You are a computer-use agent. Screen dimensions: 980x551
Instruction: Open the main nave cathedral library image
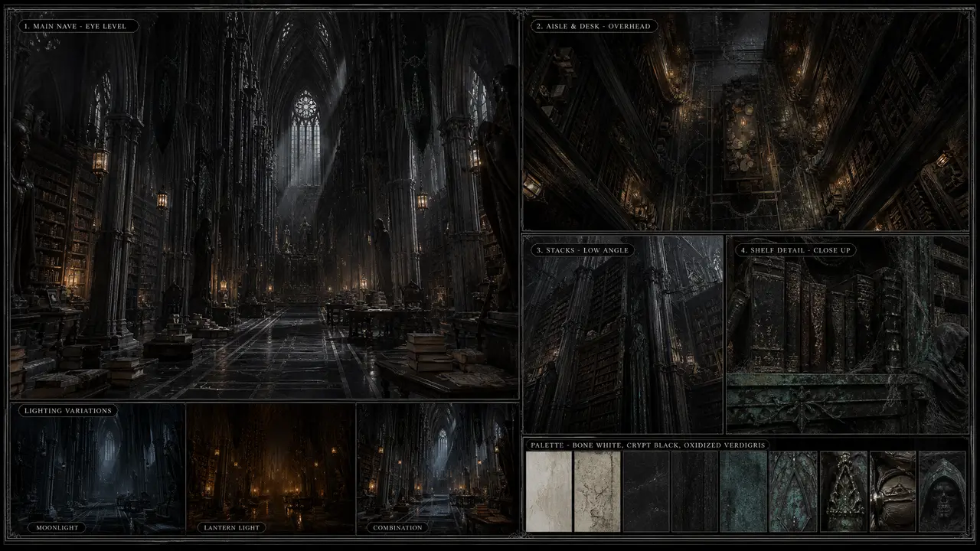[265, 205]
